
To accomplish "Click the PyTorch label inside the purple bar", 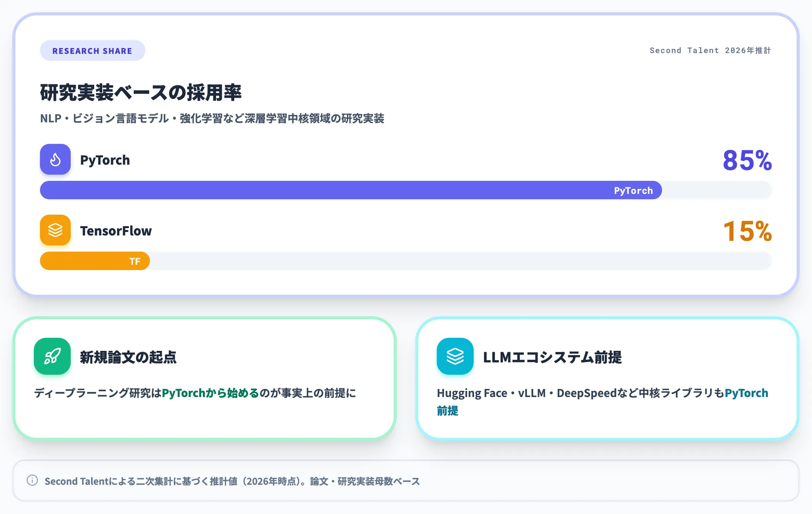I will pos(633,190).
